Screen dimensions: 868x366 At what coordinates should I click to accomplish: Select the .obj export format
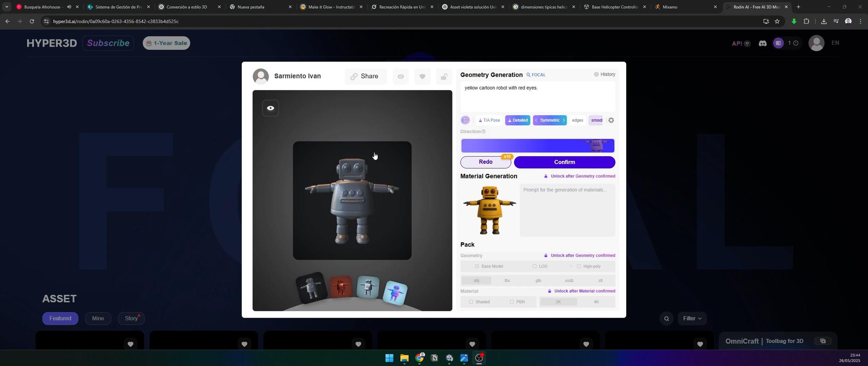(x=476, y=281)
